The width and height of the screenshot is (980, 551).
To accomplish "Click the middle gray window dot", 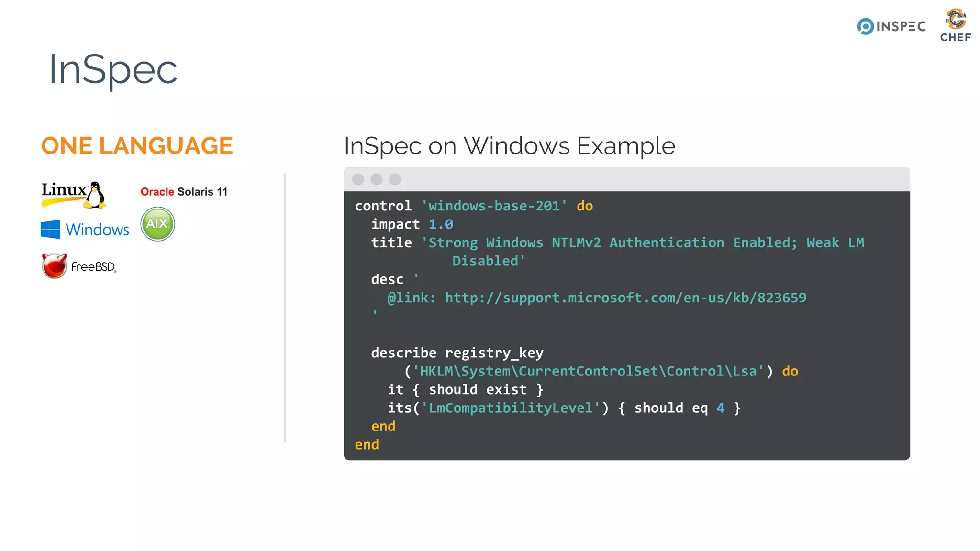I will click(377, 179).
